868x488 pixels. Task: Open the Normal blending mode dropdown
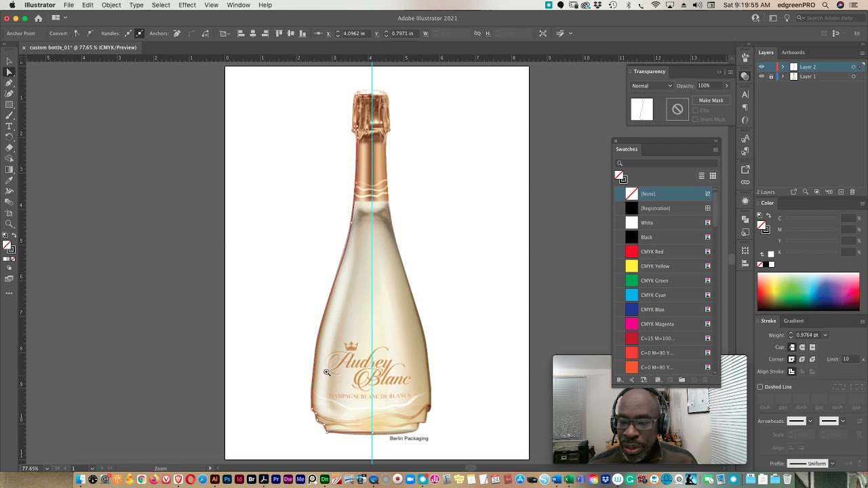tap(652, 86)
